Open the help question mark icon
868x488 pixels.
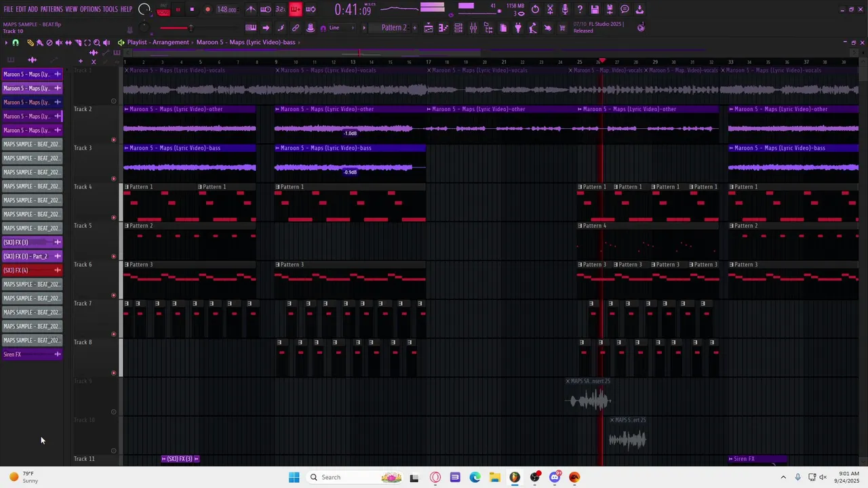[x=580, y=9]
